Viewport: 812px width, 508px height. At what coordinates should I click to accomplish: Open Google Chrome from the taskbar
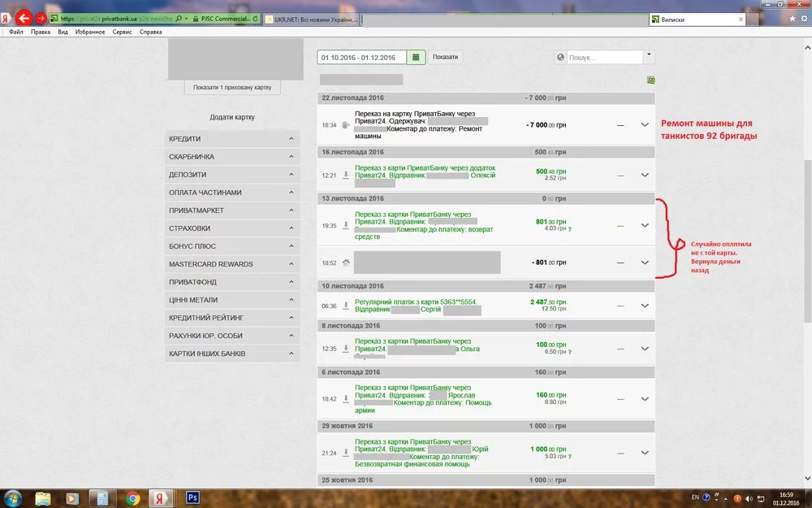click(132, 498)
